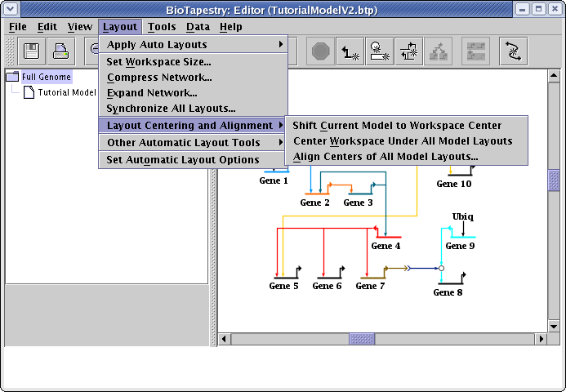The width and height of the screenshot is (566, 392).
Task: Click the squiggly link path toolbar icon
Action: pos(514,52)
